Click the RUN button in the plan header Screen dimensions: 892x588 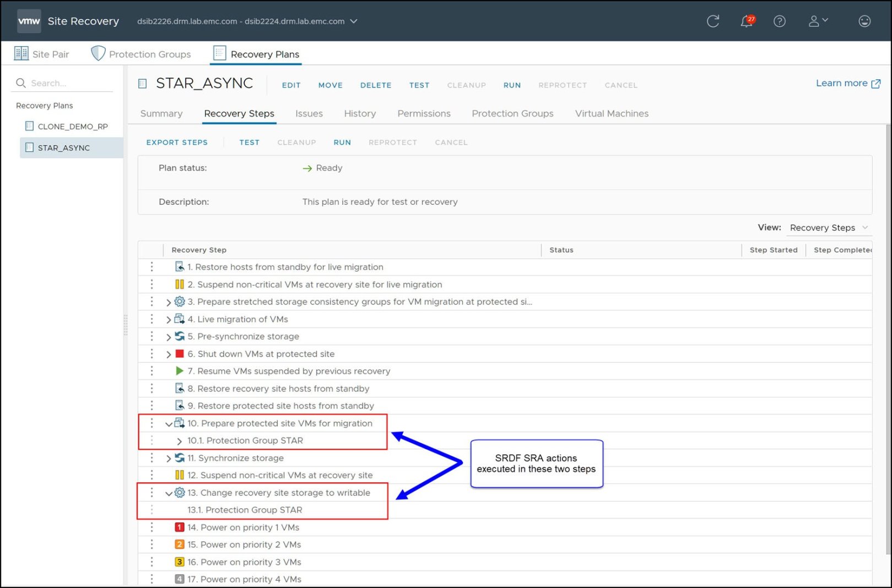[x=512, y=85]
